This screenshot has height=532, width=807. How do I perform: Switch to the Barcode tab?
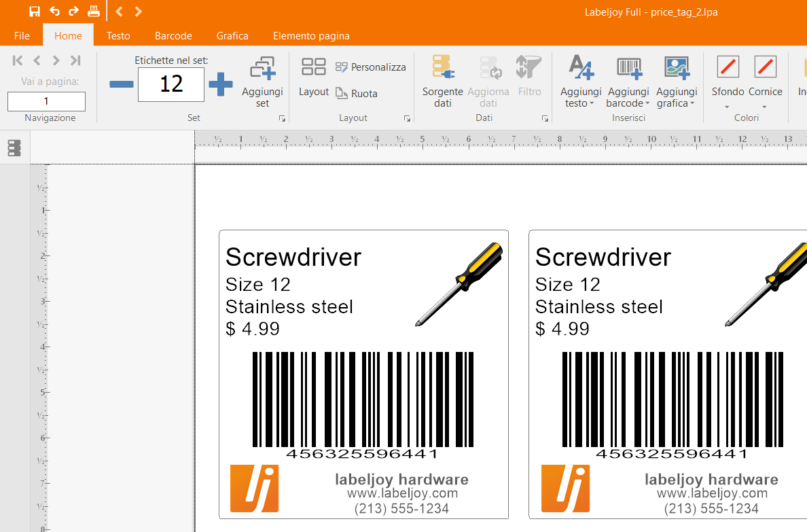tap(173, 35)
